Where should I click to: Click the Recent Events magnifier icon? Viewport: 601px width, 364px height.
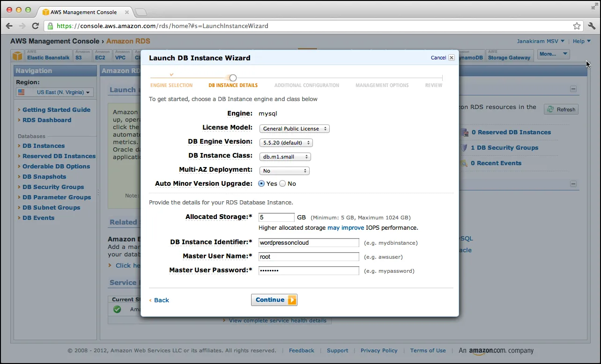(464, 163)
